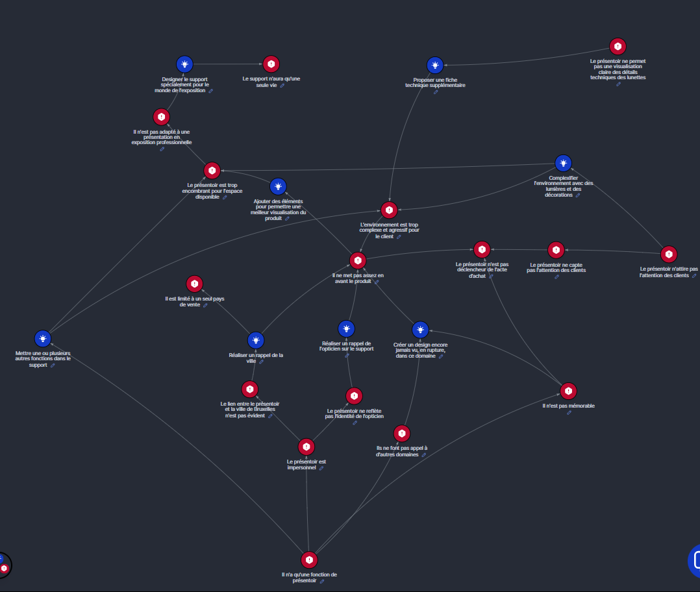700x592 pixels.
Task: Click red node 'Il est limité à un seul pays de vente'
Action: (x=195, y=284)
